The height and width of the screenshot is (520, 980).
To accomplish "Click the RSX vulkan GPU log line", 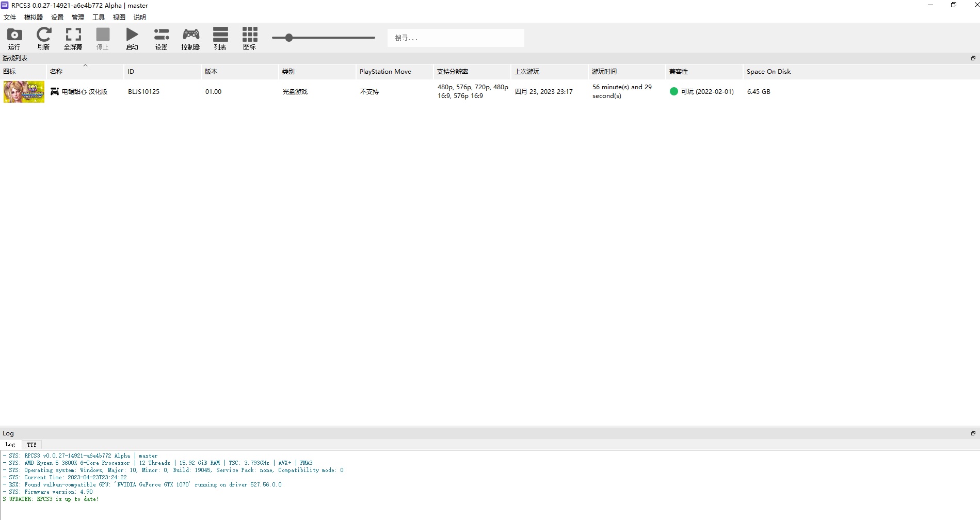I will 142,484.
